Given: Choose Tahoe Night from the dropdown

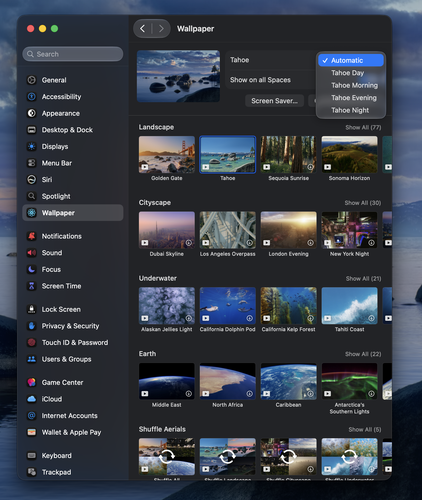Looking at the screenshot, I should (x=351, y=110).
